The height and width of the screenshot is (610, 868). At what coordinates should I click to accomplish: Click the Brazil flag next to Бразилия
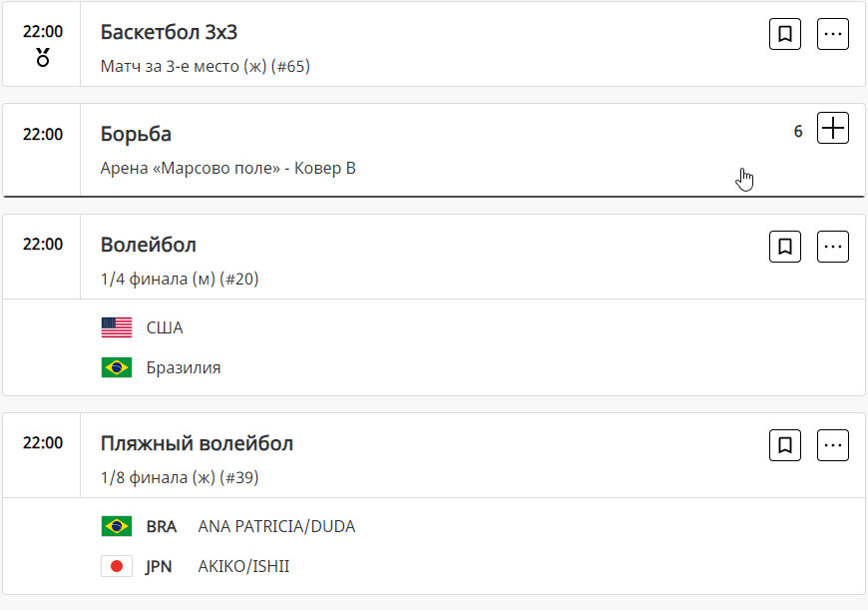tap(117, 367)
